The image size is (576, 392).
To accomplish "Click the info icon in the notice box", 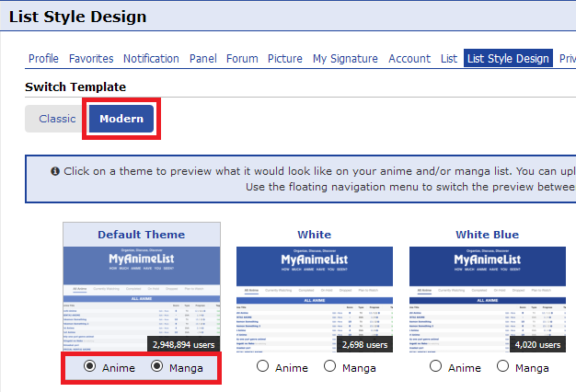I will (55, 171).
